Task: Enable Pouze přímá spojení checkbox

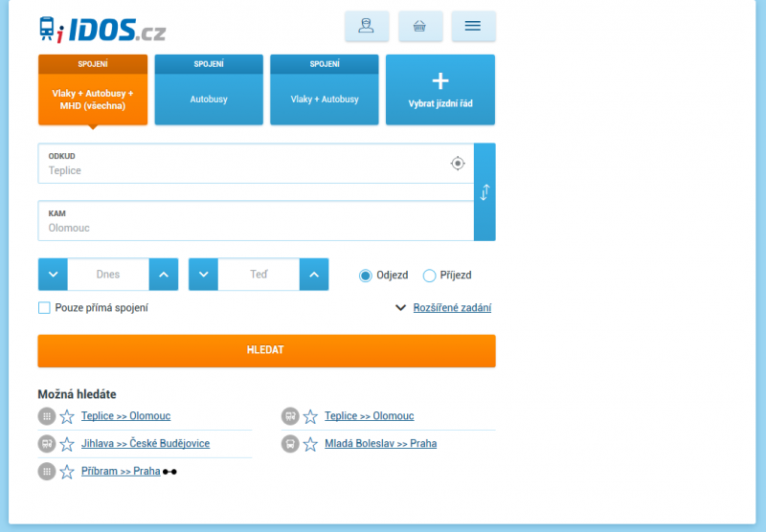Action: click(x=44, y=308)
